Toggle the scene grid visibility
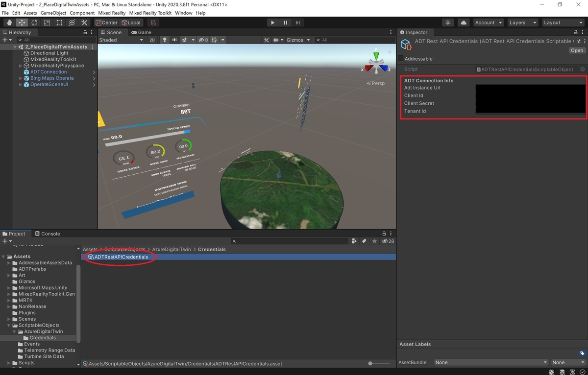Image resolution: width=588 pixels, height=375 pixels. click(x=215, y=40)
